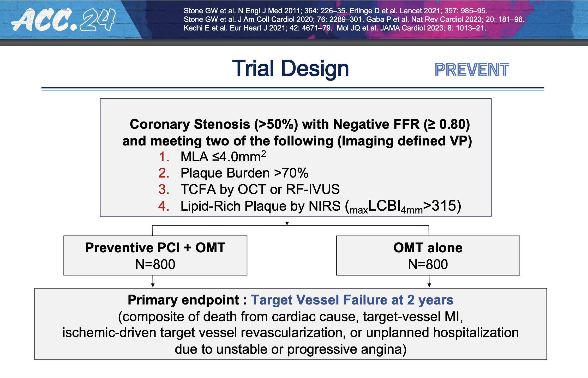Click the Target Vessel Failure at 2 years text
This screenshot has width=588, height=378.
[x=352, y=300]
